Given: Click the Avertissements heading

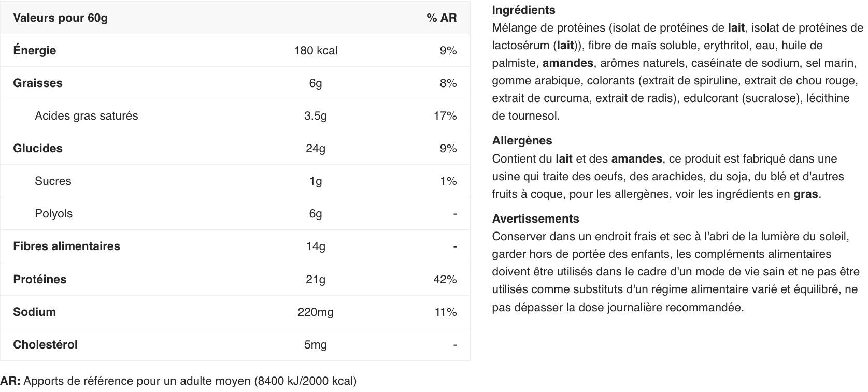Looking at the screenshot, I should coord(535,219).
